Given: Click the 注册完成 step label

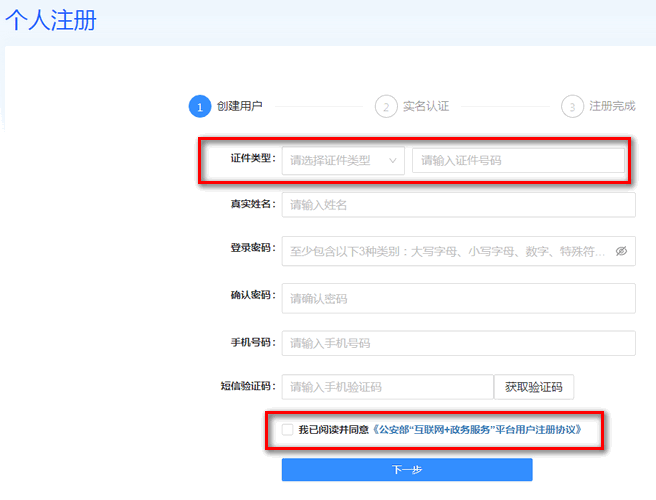Looking at the screenshot, I should 612,106.
